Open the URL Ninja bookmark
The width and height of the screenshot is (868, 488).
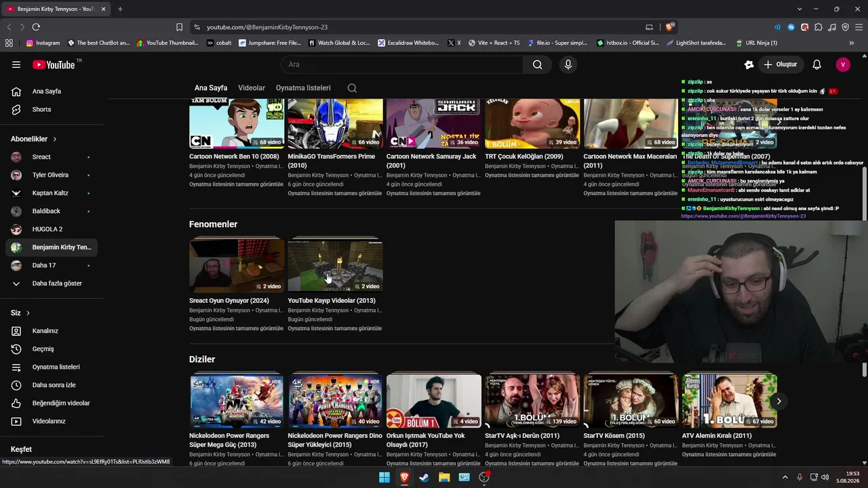[756, 43]
